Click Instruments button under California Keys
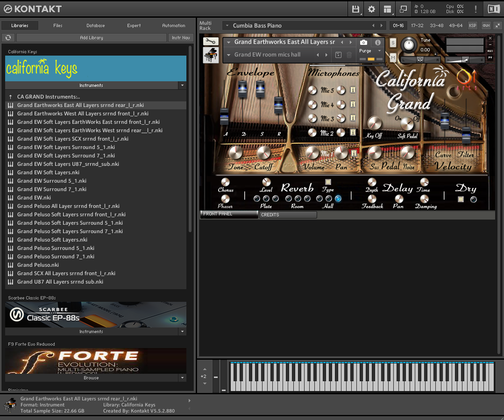Viewport: 504px width, 420px height. (x=91, y=85)
